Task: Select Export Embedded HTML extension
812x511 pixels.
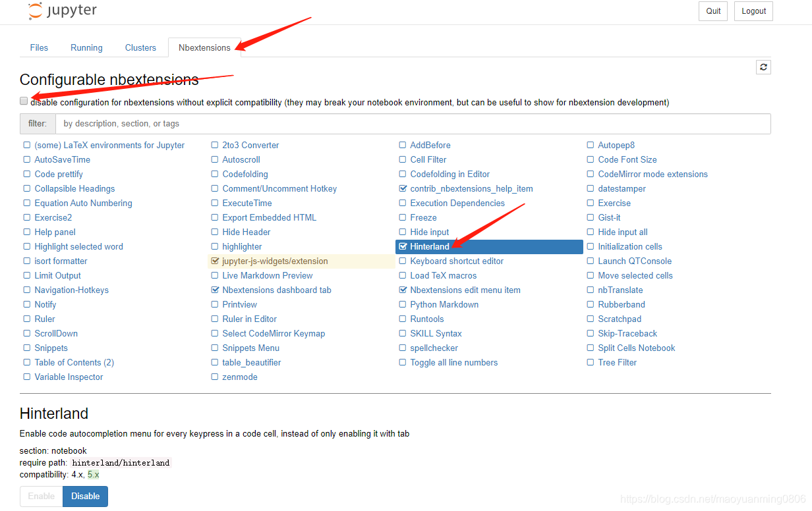Action: pyautogui.click(x=269, y=218)
